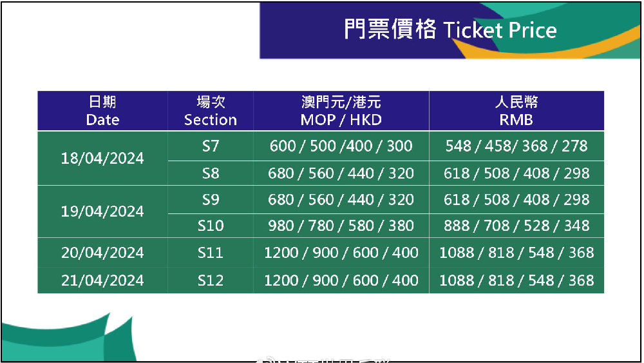This screenshot has width=644, height=363.
Task: Select the 19/04/2024 date cell
Action: pyautogui.click(x=102, y=211)
